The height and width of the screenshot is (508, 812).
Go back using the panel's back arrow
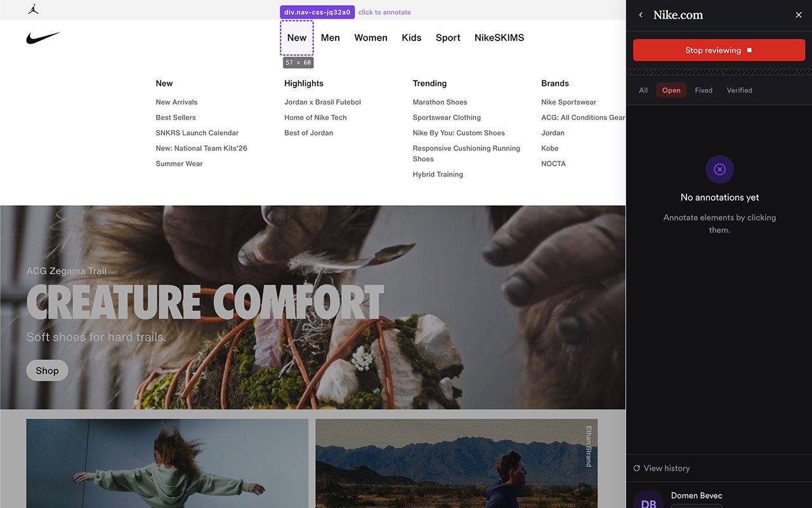pos(641,15)
